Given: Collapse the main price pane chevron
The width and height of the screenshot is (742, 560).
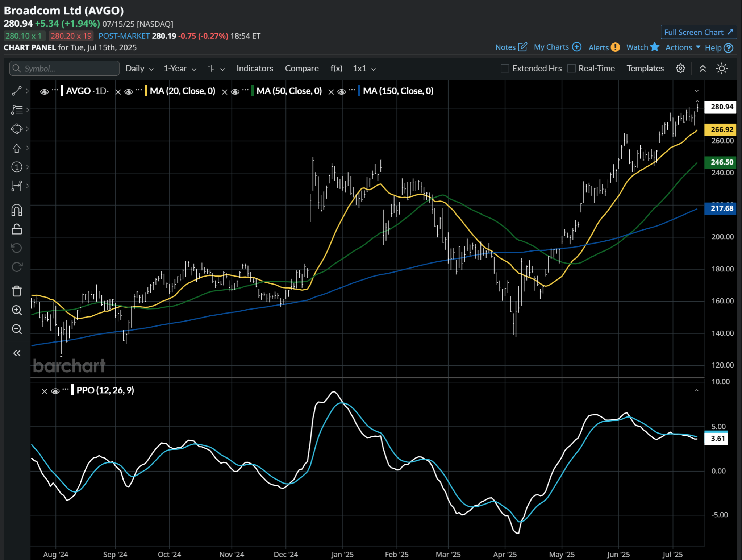Looking at the screenshot, I should click(x=696, y=91).
